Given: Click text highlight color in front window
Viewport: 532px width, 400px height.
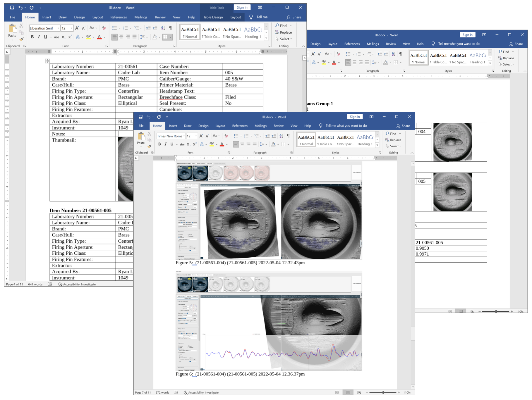Looking at the screenshot, I should 212,144.
